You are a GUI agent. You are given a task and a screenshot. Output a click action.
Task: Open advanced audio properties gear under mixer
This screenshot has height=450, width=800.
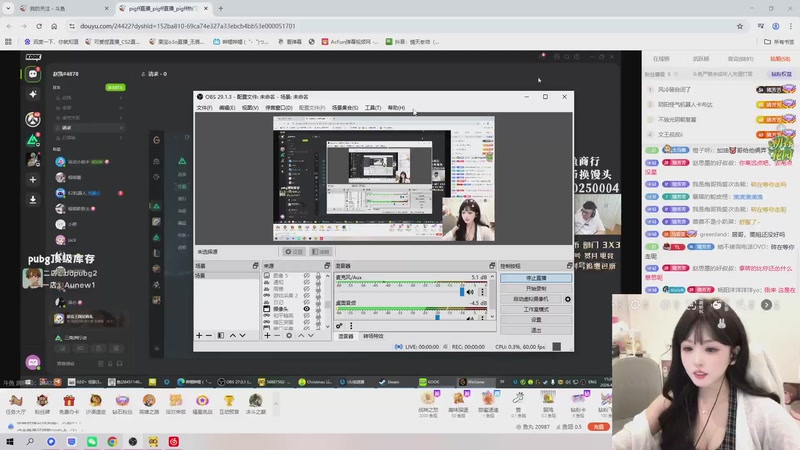[x=339, y=326]
